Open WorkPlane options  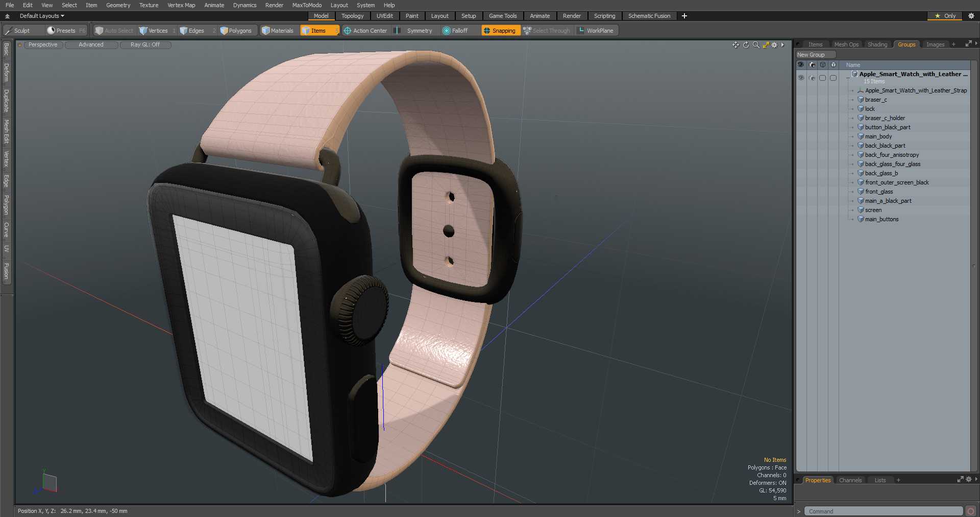pos(595,31)
